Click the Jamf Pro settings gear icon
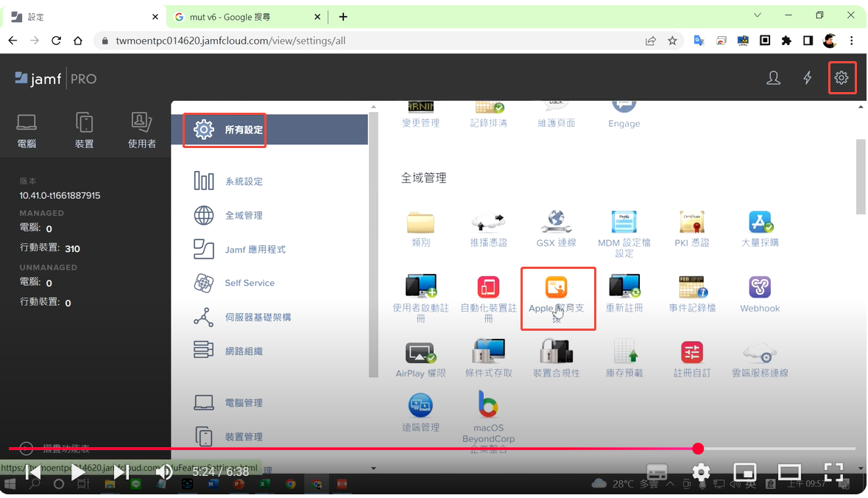Viewport: 868px width, 498px height. [841, 78]
